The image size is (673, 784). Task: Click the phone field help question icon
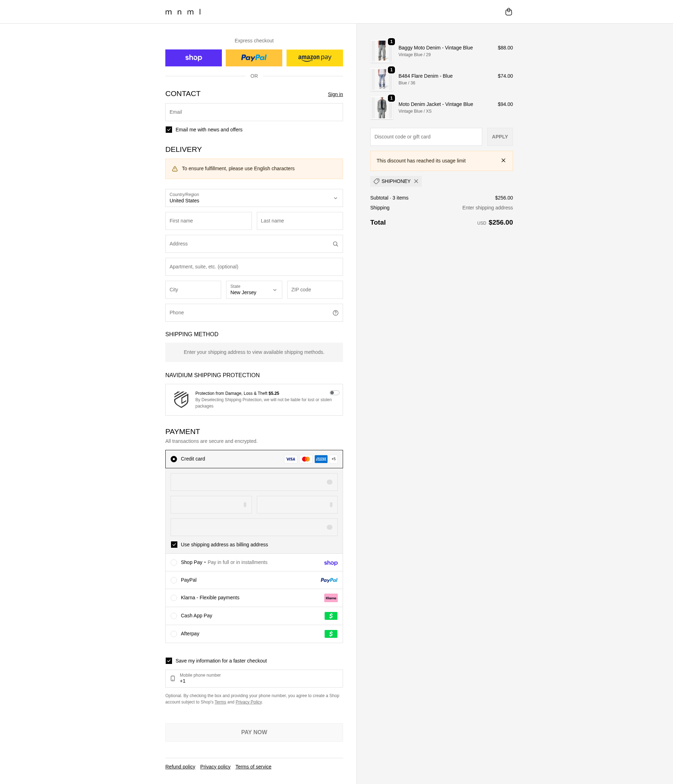335,313
